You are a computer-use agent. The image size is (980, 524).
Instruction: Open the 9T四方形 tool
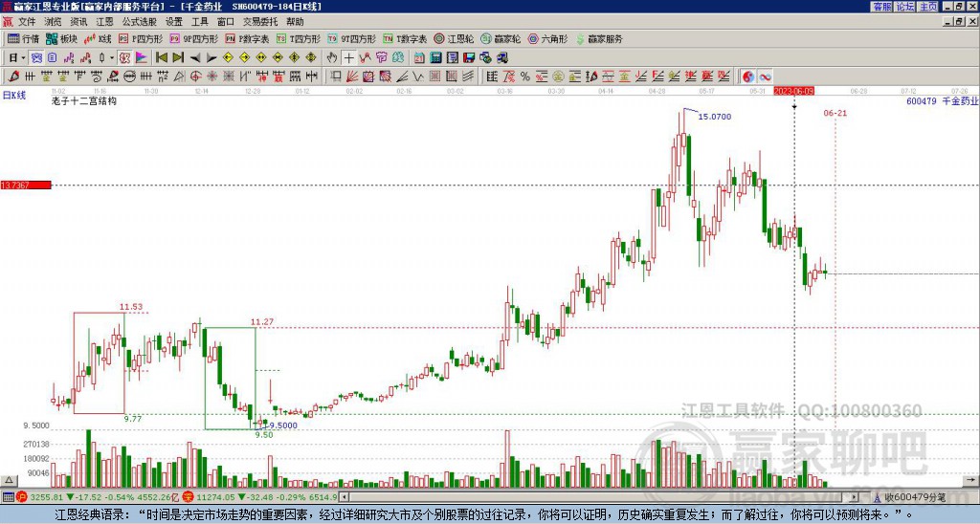click(351, 38)
